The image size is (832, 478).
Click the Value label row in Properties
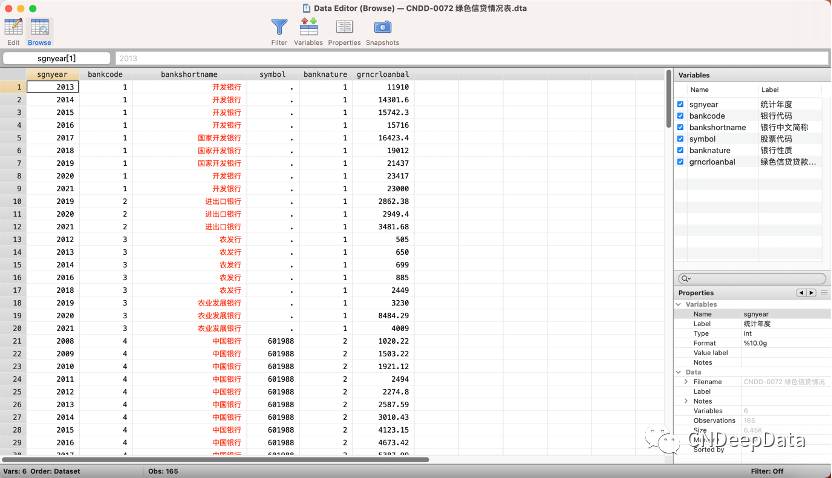point(752,353)
